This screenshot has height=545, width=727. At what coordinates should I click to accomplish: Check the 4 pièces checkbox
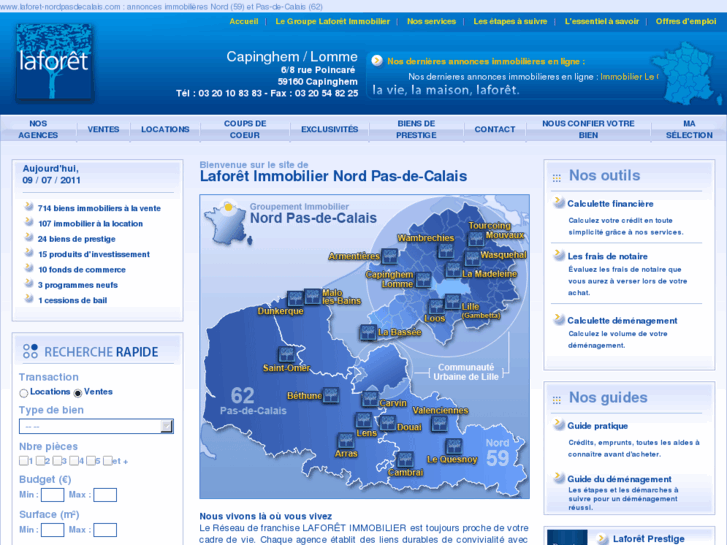click(74, 461)
